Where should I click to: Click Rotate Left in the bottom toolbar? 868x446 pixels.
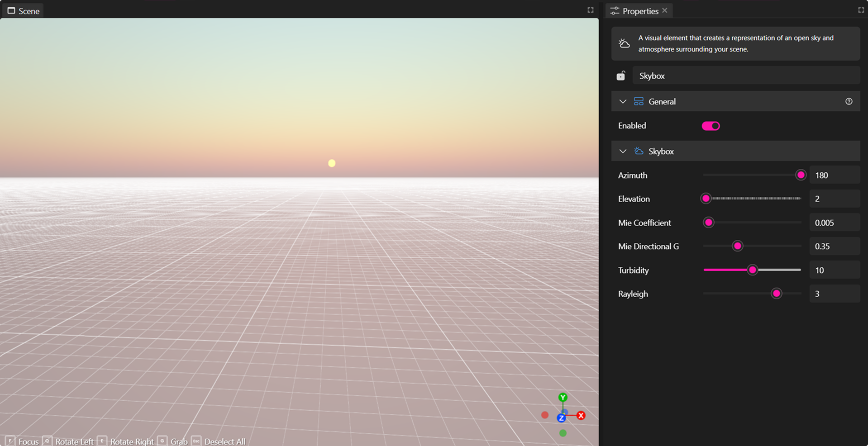pyautogui.click(x=74, y=441)
